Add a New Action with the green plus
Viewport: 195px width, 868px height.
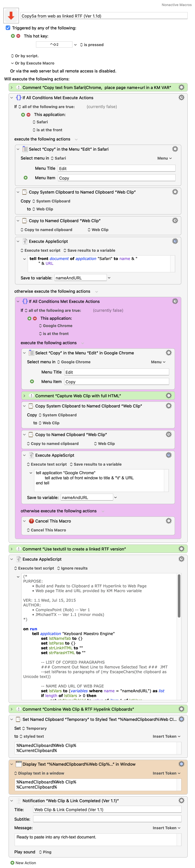pyautogui.click(x=12, y=863)
